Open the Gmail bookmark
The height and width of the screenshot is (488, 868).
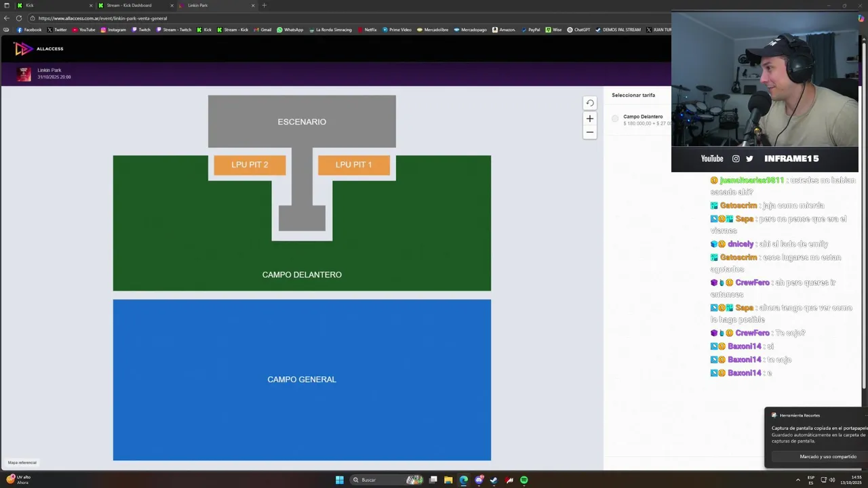262,30
